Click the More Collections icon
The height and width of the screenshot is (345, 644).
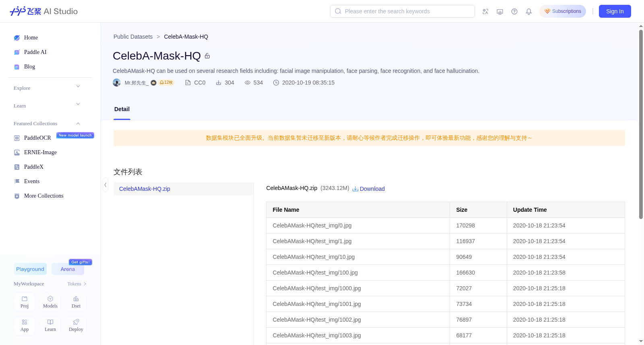[17, 196]
